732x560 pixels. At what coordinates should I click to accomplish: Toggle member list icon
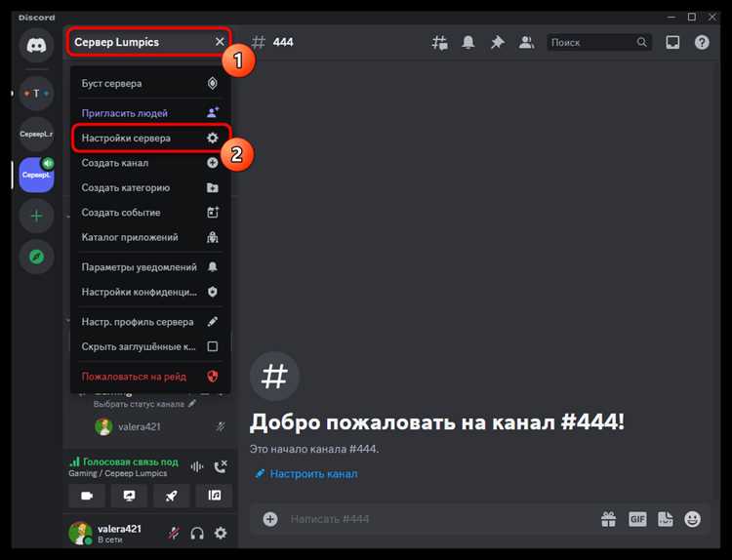[x=527, y=43]
